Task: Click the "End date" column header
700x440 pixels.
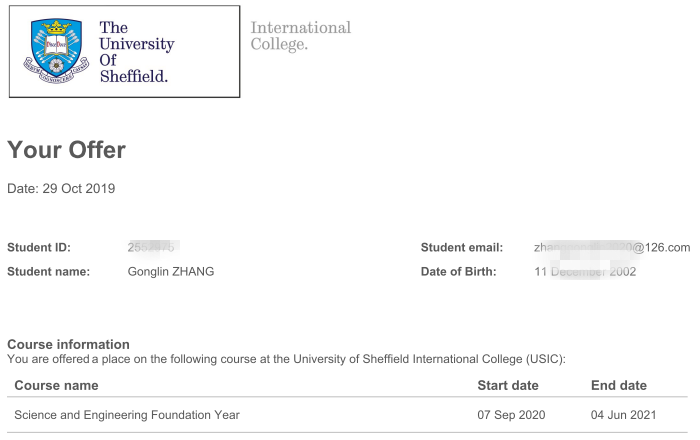Action: (619, 385)
